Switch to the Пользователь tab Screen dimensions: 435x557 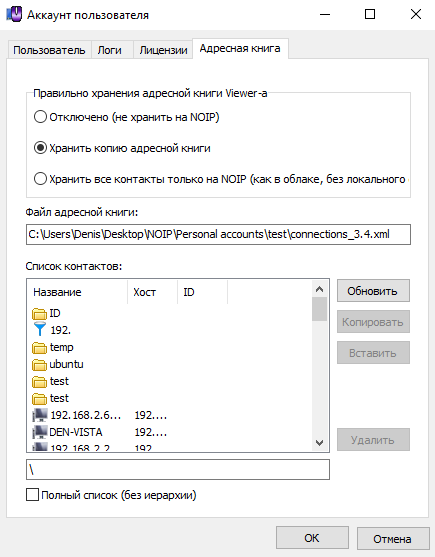click(49, 50)
